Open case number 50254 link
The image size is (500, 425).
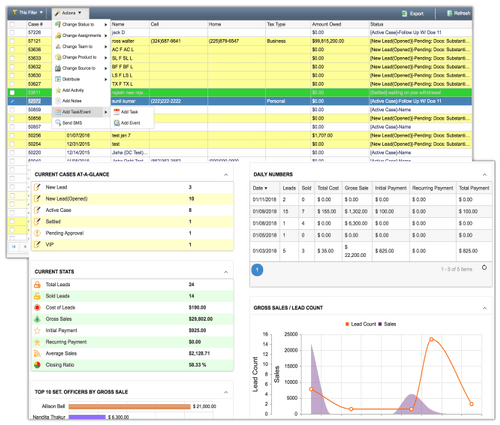(x=34, y=144)
